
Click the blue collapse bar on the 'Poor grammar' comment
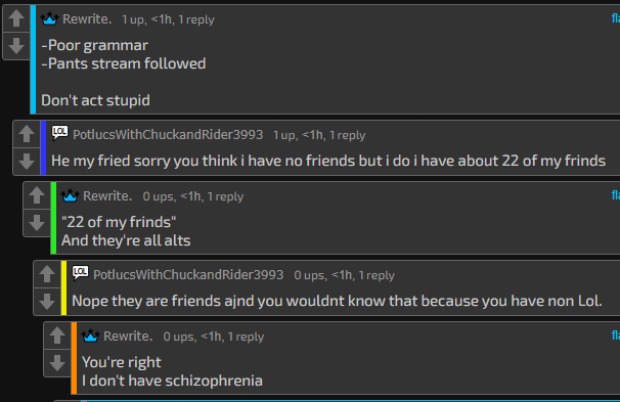(x=33, y=60)
